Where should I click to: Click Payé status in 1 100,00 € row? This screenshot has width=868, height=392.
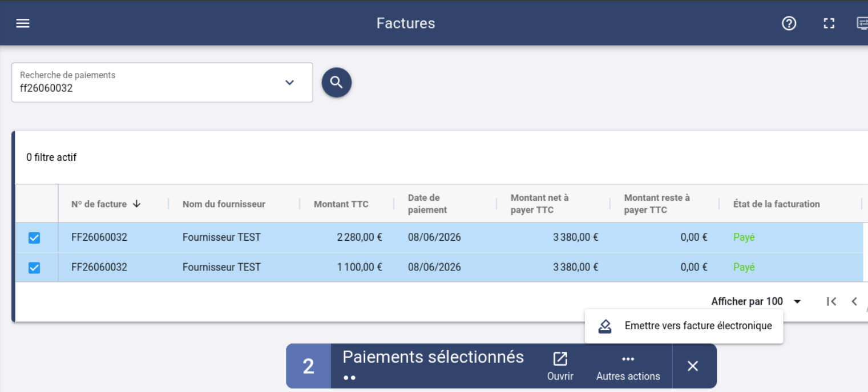[744, 267]
